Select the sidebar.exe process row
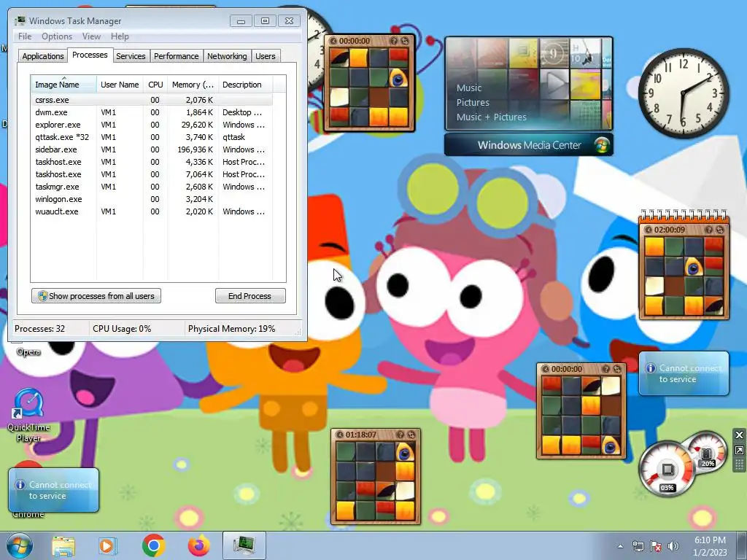This screenshot has width=747, height=560. click(152, 149)
